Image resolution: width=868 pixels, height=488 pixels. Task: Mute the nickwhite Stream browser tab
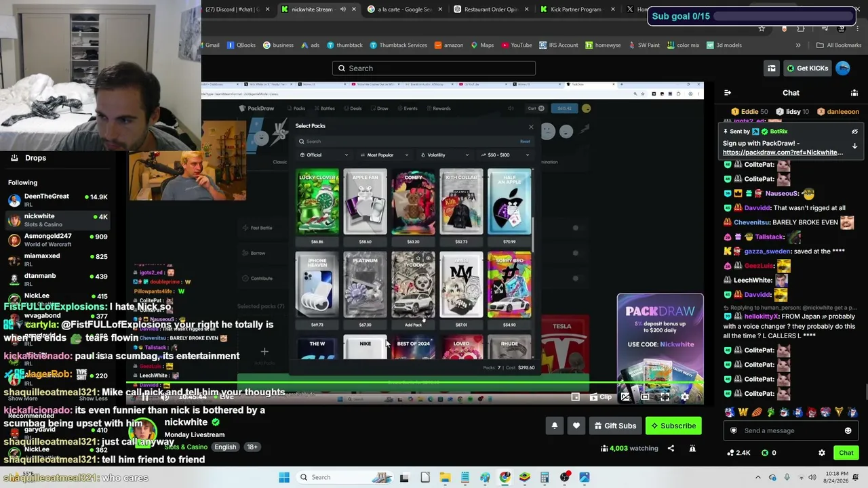[342, 9]
